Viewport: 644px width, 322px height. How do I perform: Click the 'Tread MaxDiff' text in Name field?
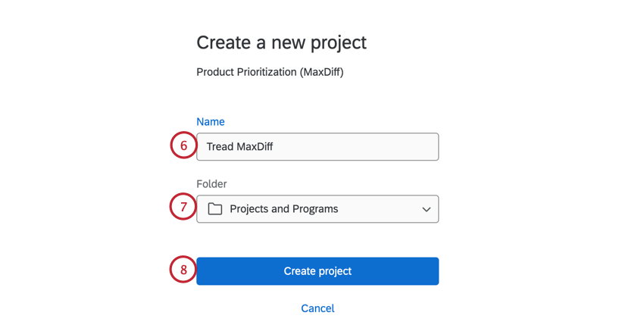pos(239,147)
